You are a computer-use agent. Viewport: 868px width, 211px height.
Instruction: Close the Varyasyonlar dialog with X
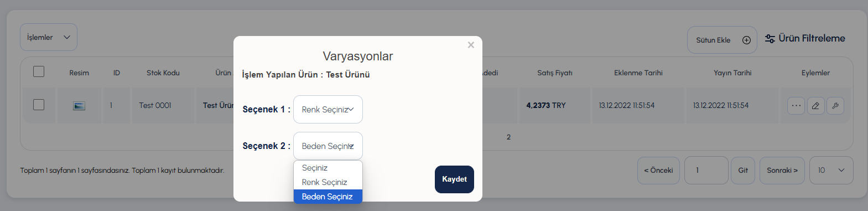[x=471, y=45]
